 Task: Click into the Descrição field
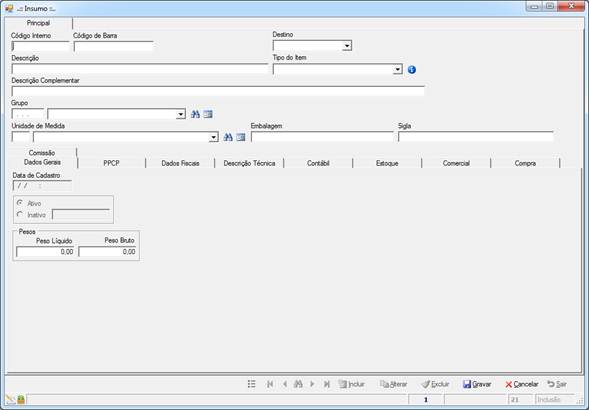(x=140, y=69)
